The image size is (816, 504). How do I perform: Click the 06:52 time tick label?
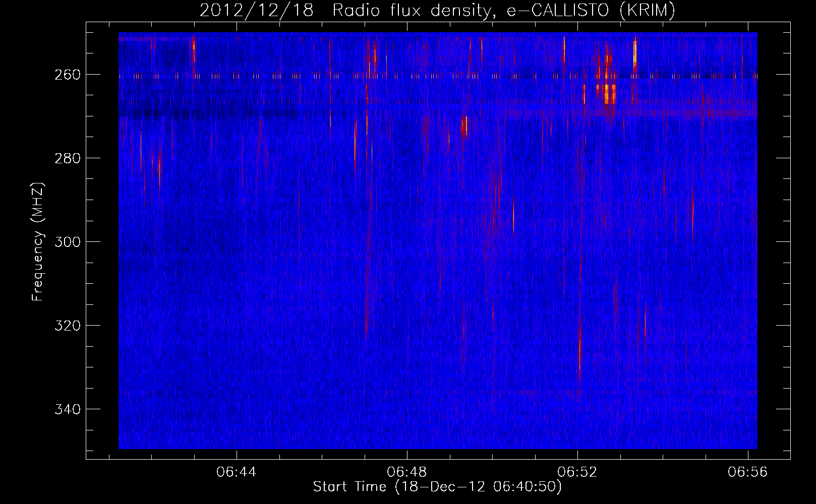(x=577, y=472)
